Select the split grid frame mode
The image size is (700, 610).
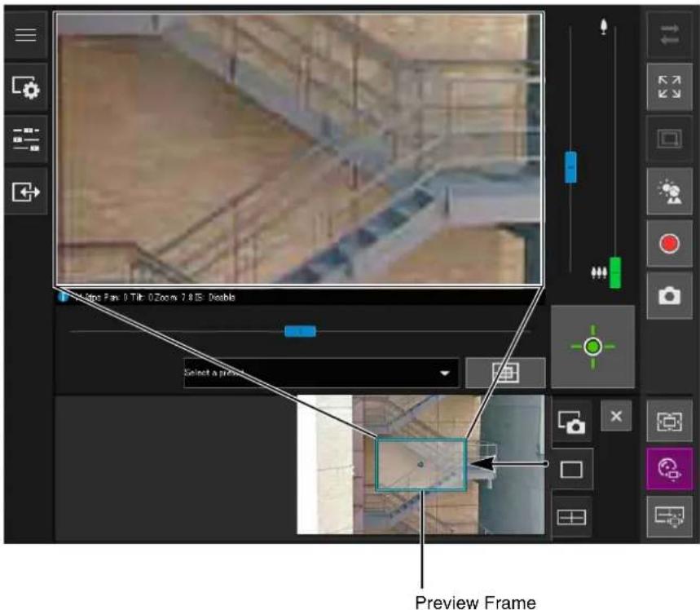[x=571, y=517]
